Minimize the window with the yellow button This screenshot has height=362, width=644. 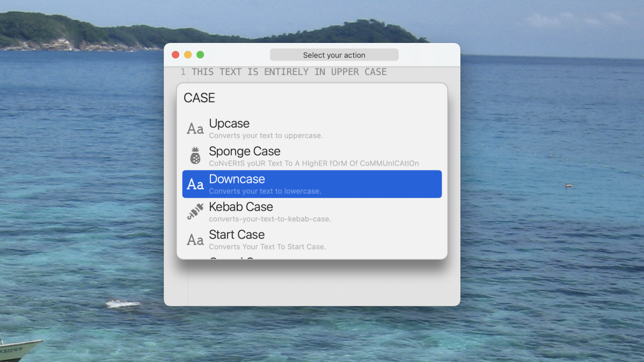click(x=188, y=55)
